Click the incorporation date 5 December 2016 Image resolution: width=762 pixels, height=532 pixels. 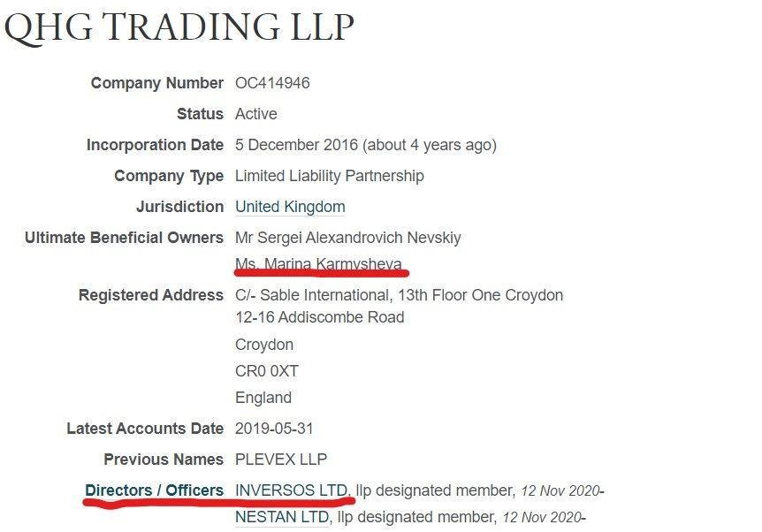point(296,145)
